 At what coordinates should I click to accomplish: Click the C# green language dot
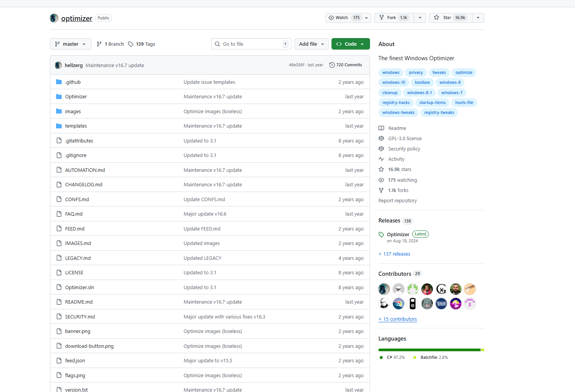[381, 358]
